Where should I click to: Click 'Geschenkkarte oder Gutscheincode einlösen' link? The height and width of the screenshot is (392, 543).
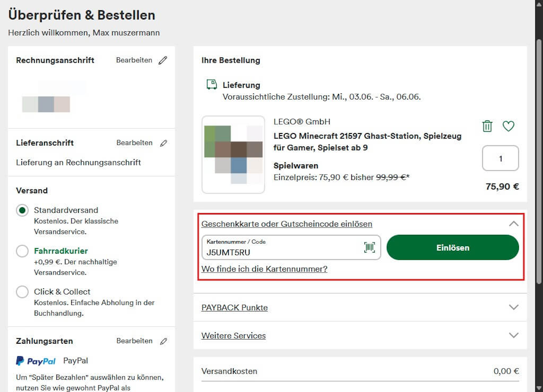pos(287,224)
